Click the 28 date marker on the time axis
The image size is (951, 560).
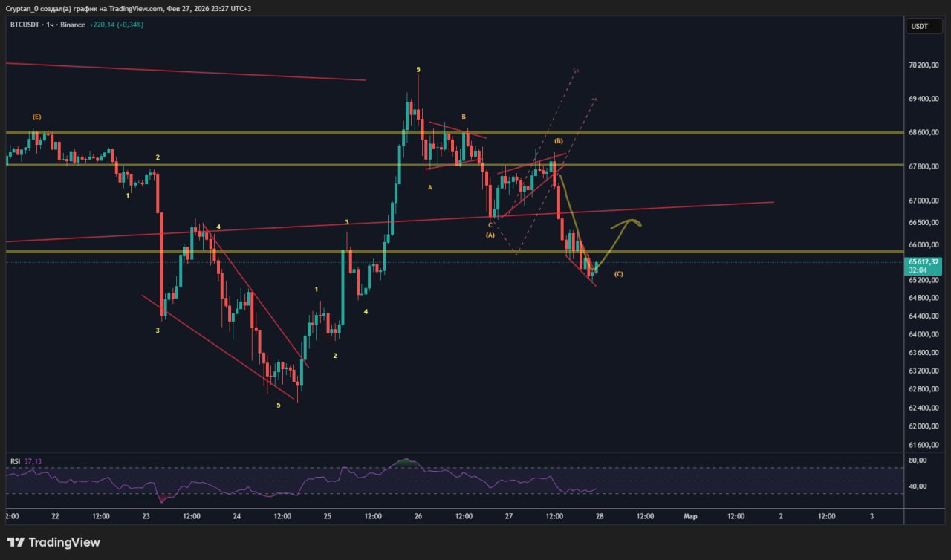point(599,516)
